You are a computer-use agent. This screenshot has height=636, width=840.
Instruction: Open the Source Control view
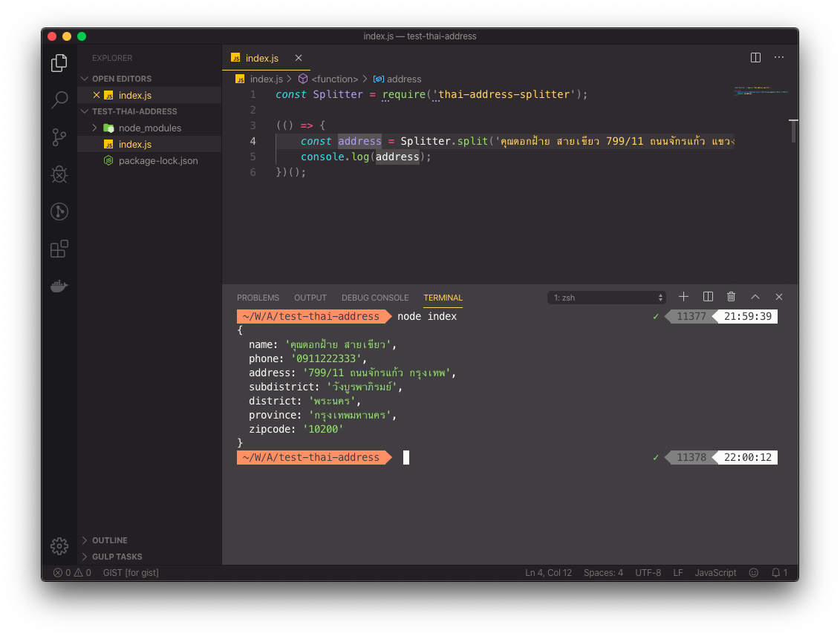(59, 137)
